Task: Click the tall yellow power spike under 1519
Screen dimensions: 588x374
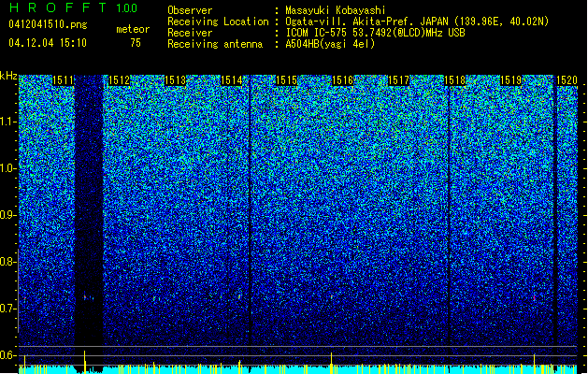Action: tap(534, 364)
